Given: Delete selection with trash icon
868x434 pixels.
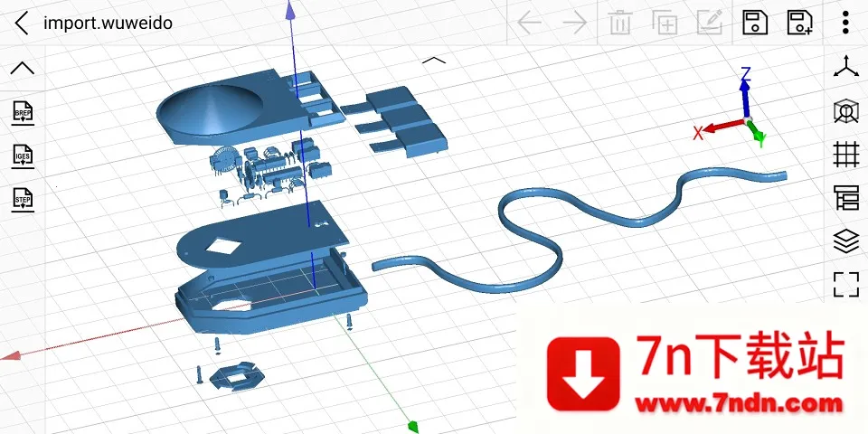Looking at the screenshot, I should [x=619, y=23].
